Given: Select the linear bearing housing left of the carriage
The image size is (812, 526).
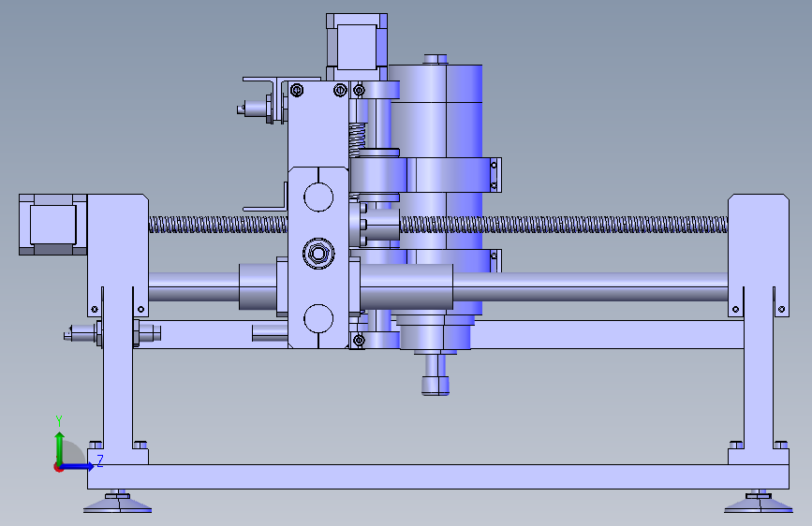Looking at the screenshot, I should point(258,286).
